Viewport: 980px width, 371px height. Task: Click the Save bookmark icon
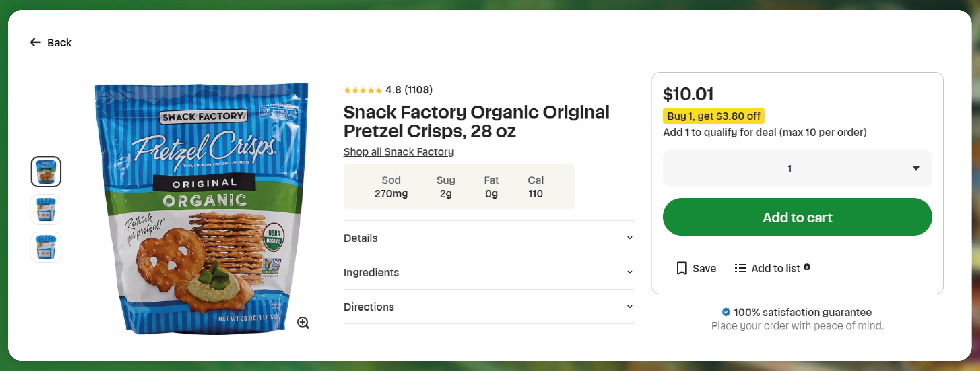click(681, 268)
